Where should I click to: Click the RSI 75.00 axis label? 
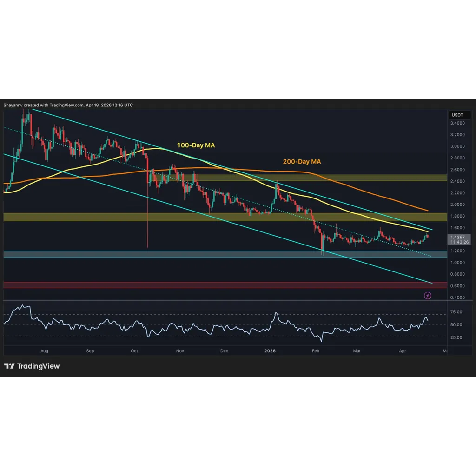[456, 312]
